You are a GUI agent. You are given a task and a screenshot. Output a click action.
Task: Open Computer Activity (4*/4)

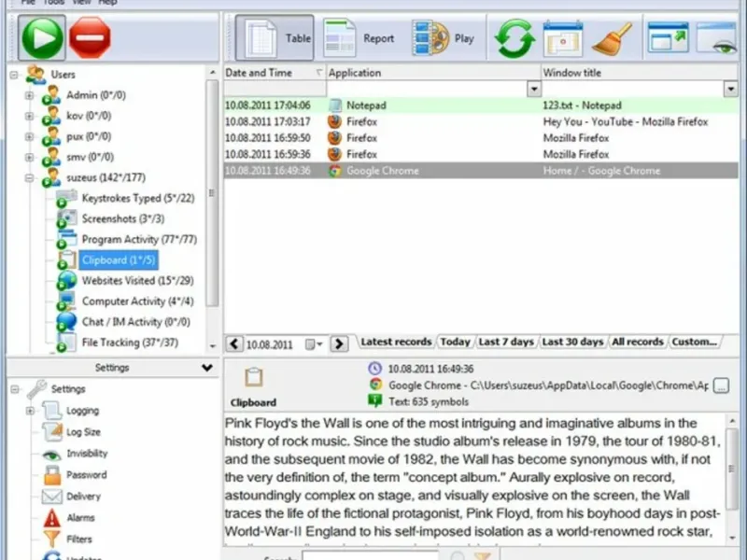(x=137, y=301)
